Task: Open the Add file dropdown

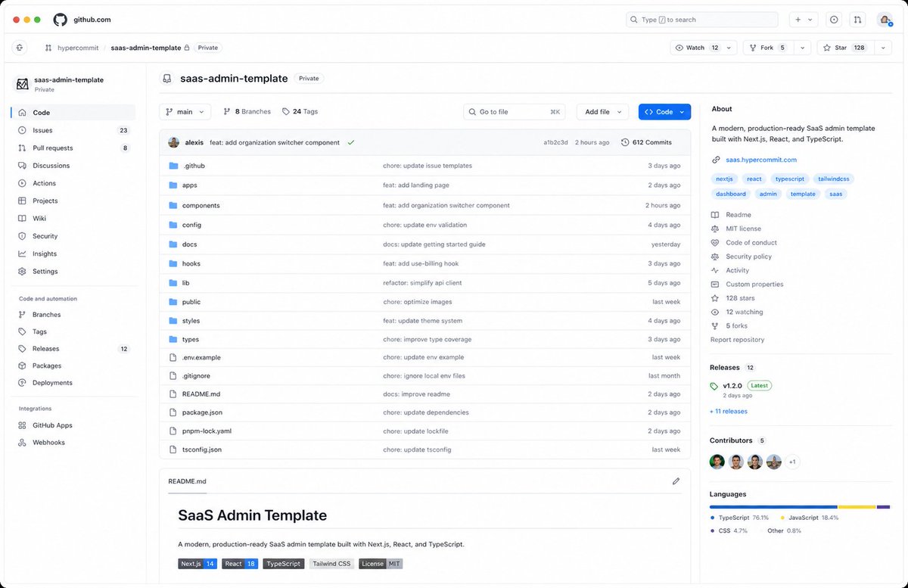Action: (x=602, y=112)
